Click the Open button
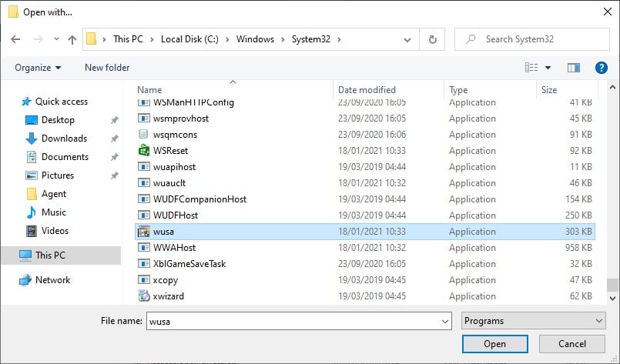 click(x=494, y=344)
